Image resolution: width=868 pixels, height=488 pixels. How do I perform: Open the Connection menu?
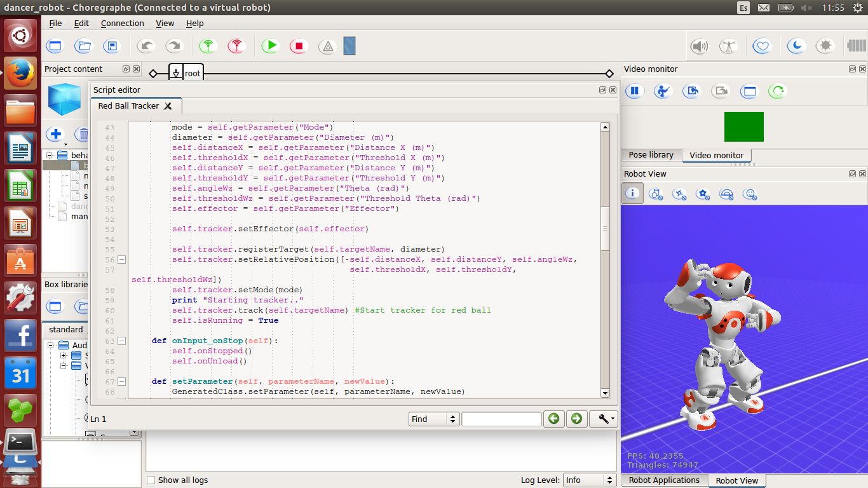122,24
